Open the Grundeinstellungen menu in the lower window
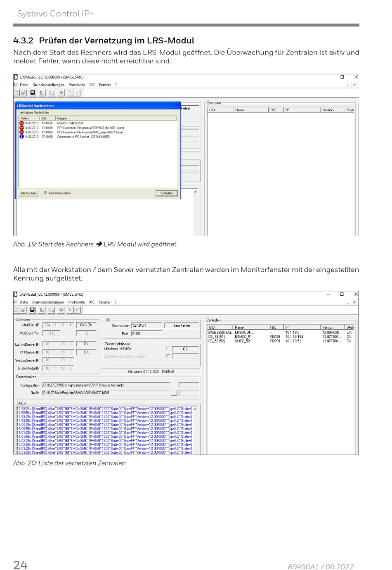 (x=48, y=302)
